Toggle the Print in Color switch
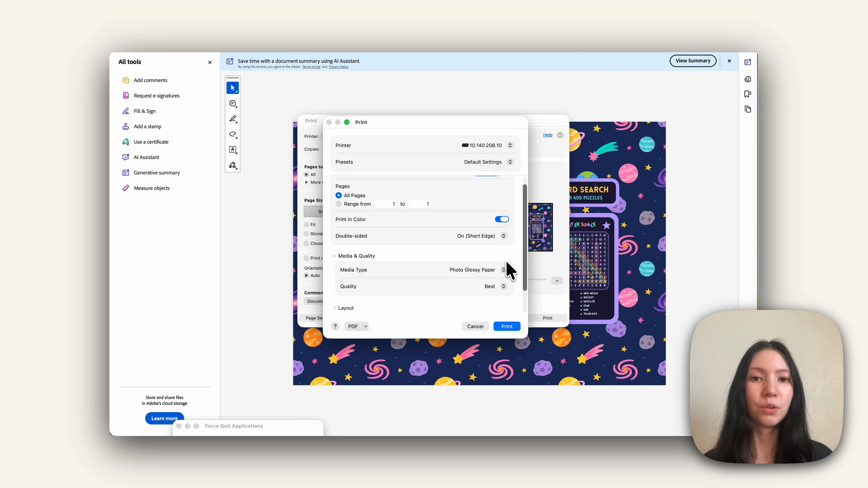The height and width of the screenshot is (488, 868). [x=502, y=219]
